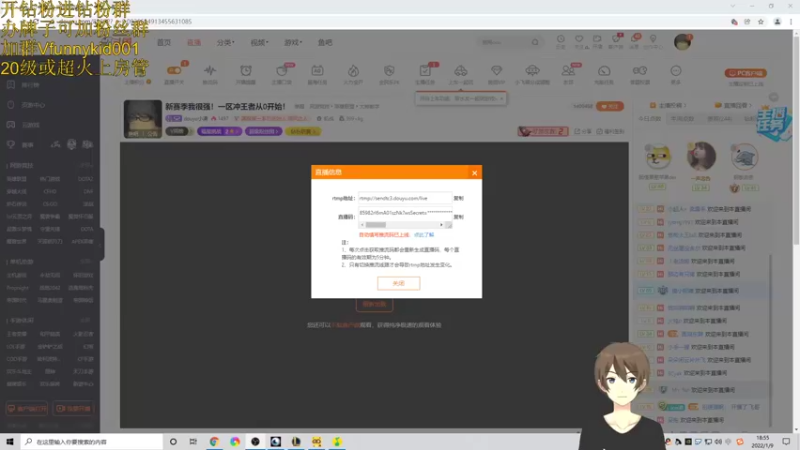Screen dimensions: 800x450
Task: Close the 直播信息 dialog with the X
Action: pyautogui.click(x=474, y=173)
